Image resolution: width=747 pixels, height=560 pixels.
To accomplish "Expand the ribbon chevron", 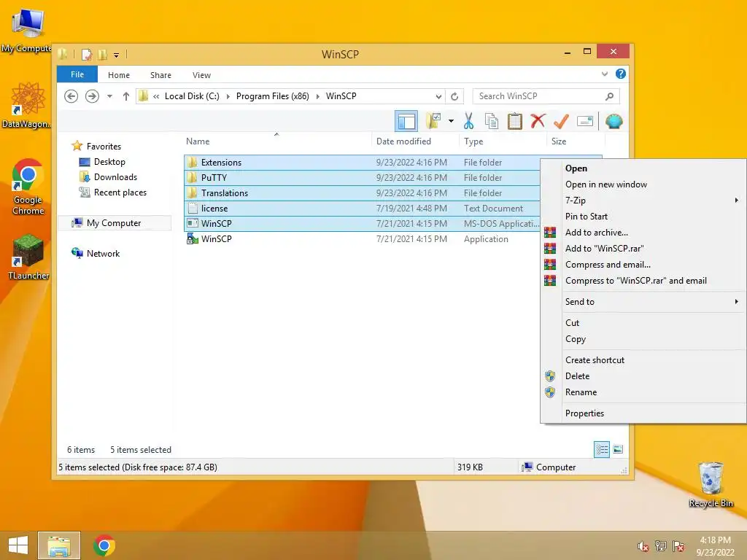I will tap(605, 74).
